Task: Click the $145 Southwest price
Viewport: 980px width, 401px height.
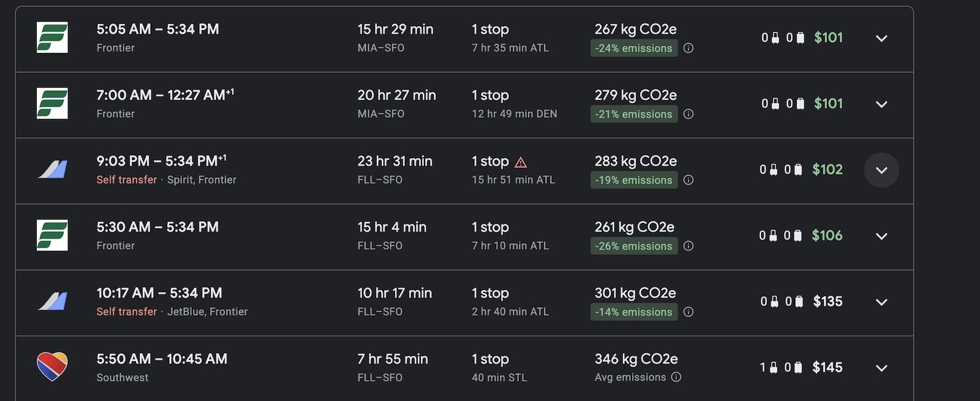Action: click(828, 367)
